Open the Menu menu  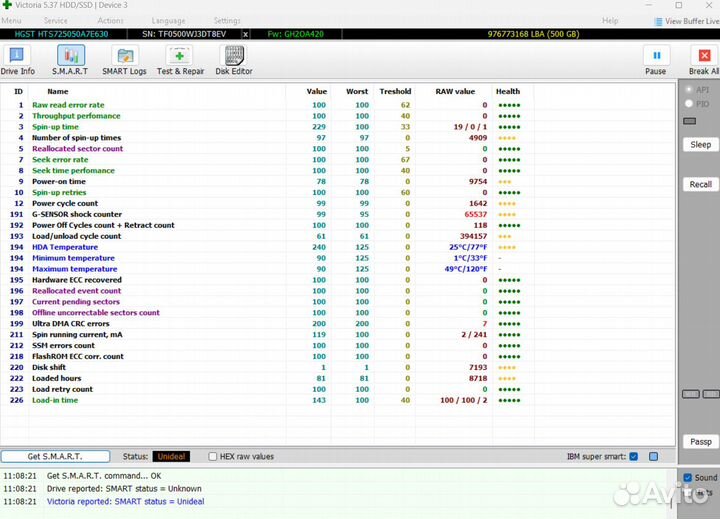point(11,21)
